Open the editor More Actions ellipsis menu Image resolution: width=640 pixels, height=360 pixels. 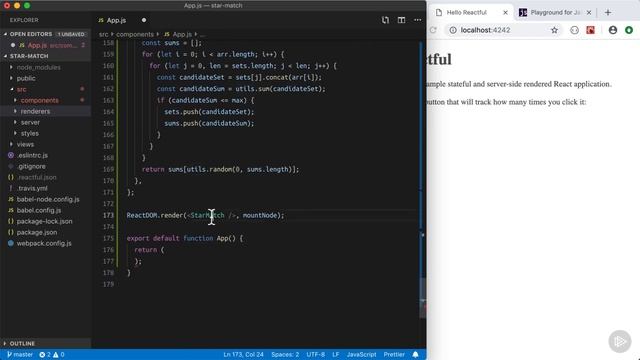click(418, 20)
